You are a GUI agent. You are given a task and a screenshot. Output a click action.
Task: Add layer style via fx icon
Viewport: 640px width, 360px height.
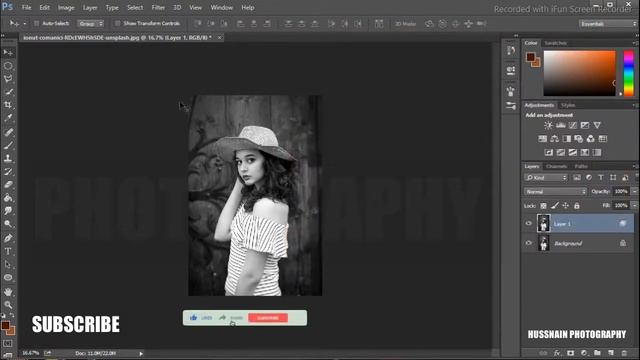point(557,353)
